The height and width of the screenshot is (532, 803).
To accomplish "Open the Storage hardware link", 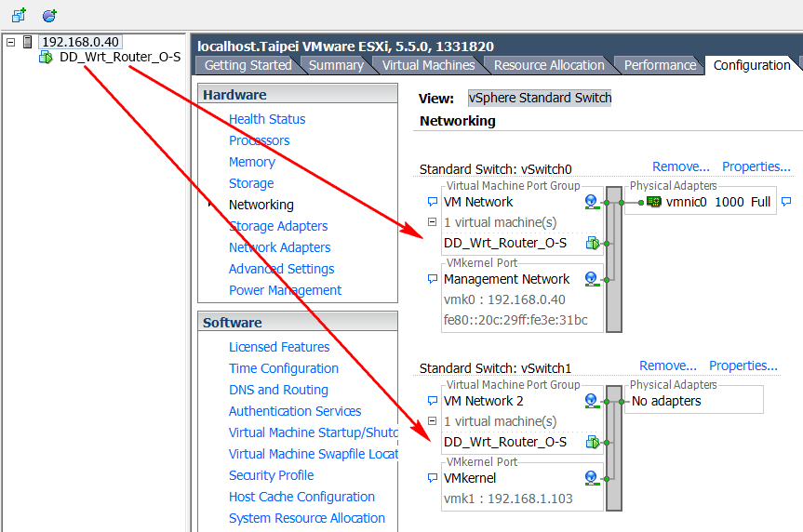I will tap(251, 183).
